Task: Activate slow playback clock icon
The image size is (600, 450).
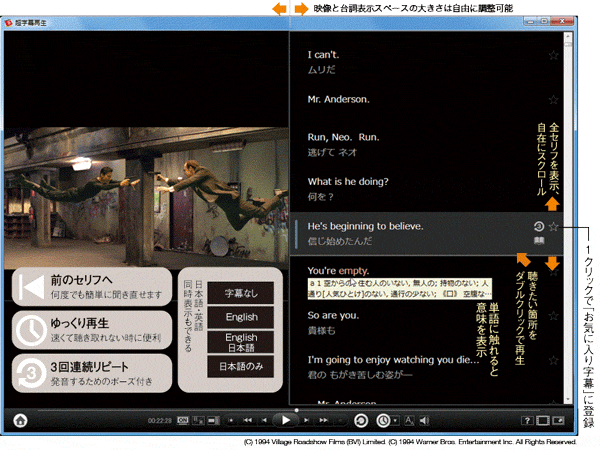Action: (x=383, y=421)
